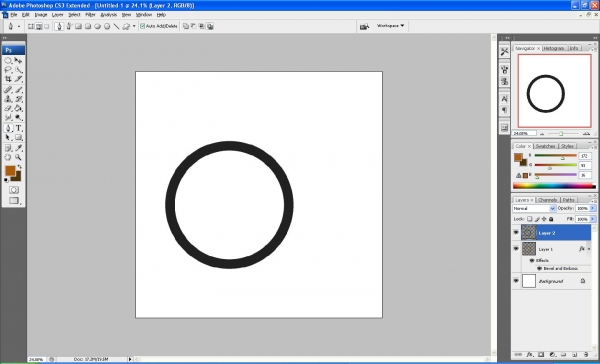
Task: Select the Zoom tool
Action: click(x=18, y=157)
